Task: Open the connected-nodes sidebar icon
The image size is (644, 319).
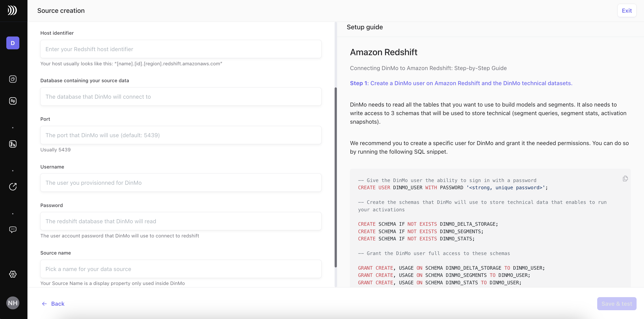Action: click(x=13, y=144)
